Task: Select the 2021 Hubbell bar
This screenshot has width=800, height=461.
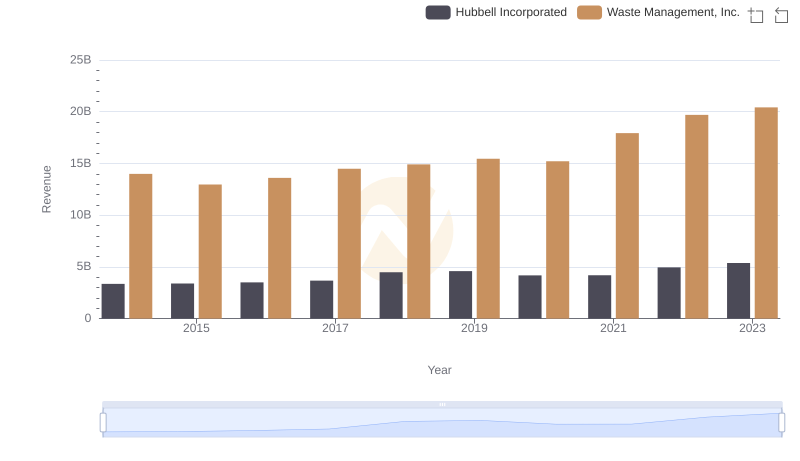Action: click(x=599, y=297)
